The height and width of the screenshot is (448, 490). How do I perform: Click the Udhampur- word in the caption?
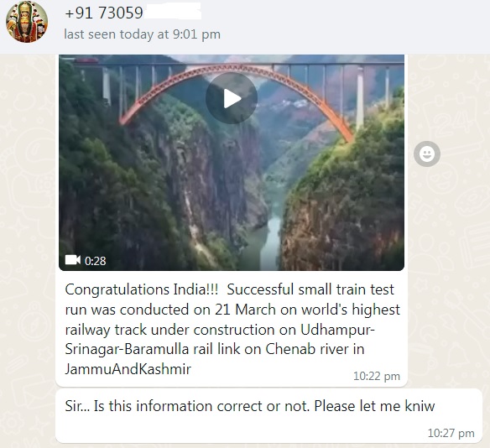(x=337, y=330)
